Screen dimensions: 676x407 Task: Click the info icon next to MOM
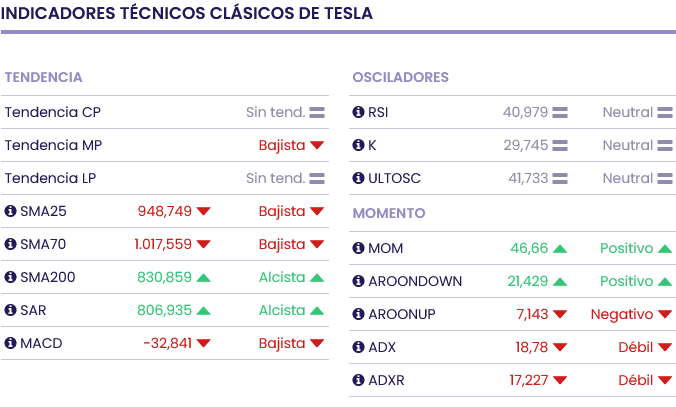[359, 248]
